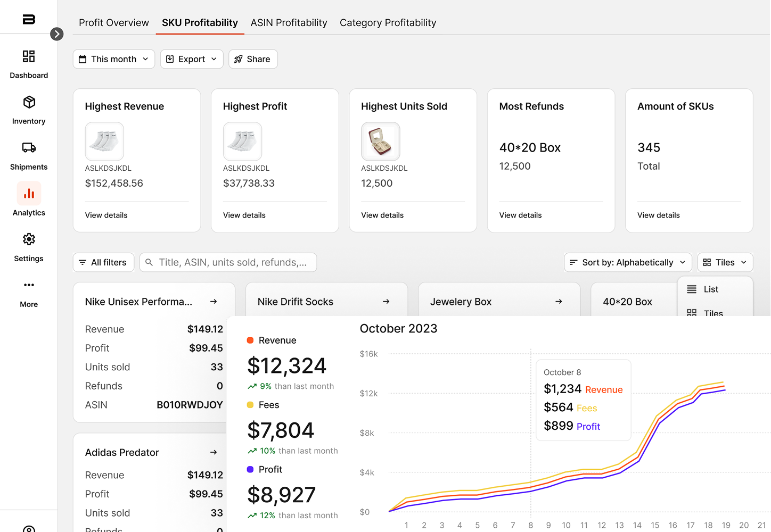
Task: Select the Analytics bar chart icon
Action: coord(29,194)
